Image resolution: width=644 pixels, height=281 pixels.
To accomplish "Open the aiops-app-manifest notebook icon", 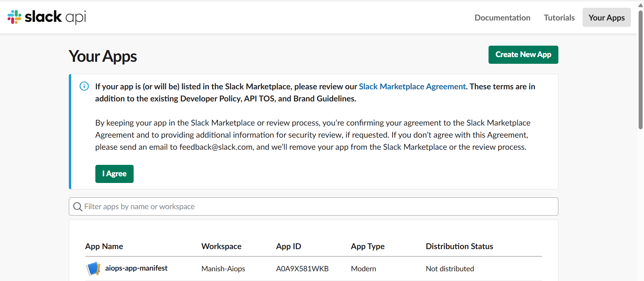I will (93, 269).
